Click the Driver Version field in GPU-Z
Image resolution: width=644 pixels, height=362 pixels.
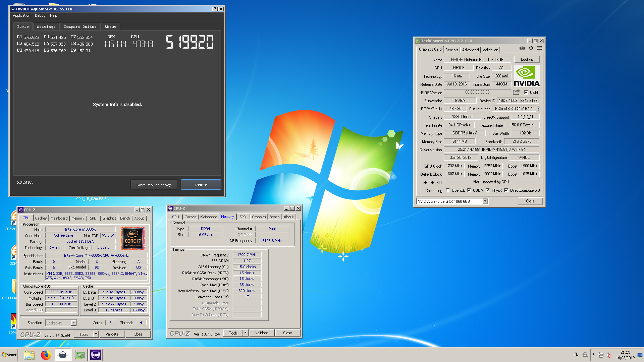[x=492, y=149]
